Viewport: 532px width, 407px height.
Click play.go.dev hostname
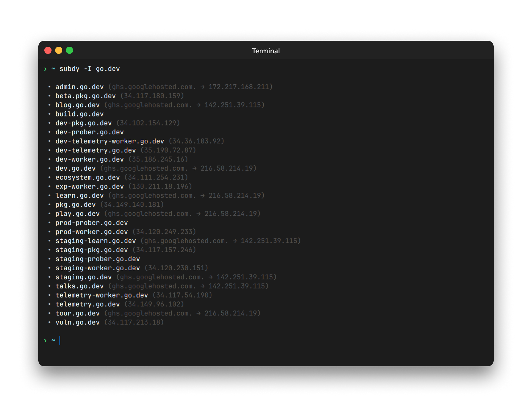[x=78, y=214]
